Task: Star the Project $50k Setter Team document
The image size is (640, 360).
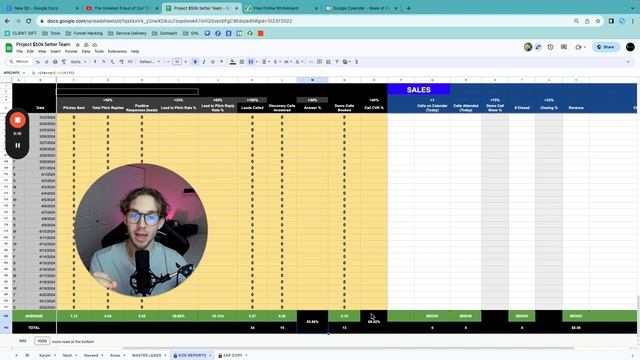Action: point(78,44)
